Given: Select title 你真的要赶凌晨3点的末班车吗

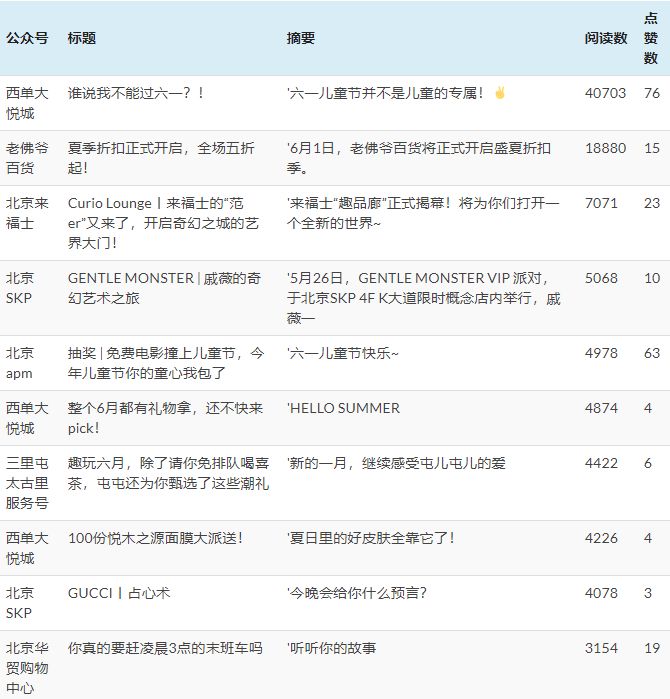Looking at the screenshot, I should [x=165, y=648].
